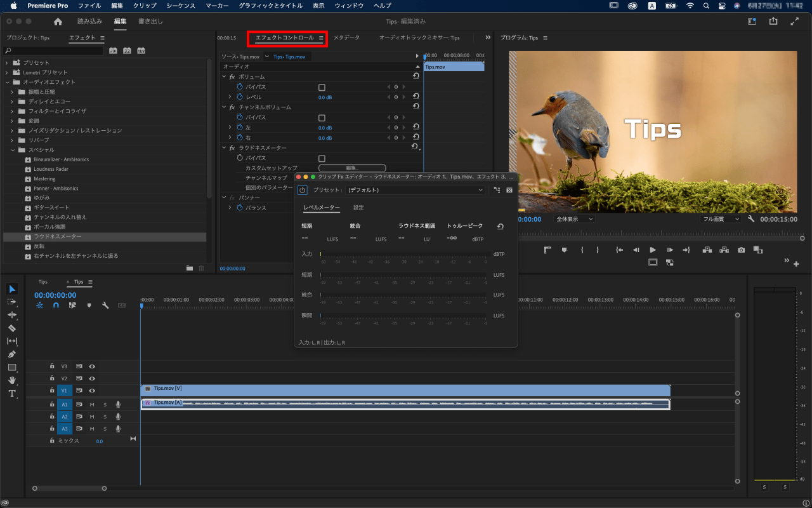Solo audio track A2
This screenshot has height=508, width=812.
(105, 417)
